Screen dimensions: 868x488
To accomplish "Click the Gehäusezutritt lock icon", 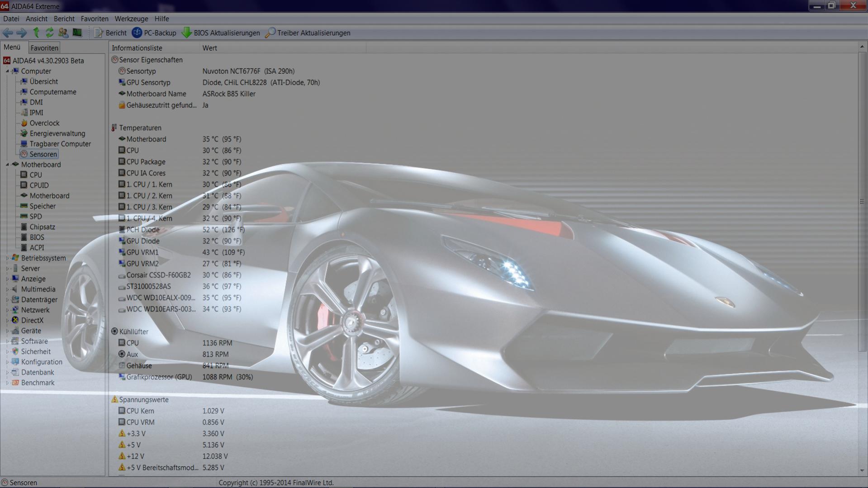I will (122, 105).
